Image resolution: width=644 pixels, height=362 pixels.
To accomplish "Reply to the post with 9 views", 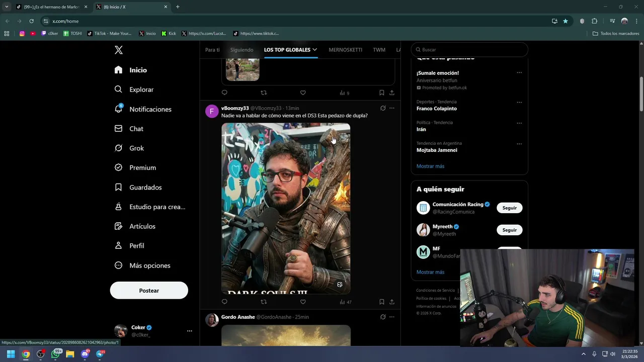I will click(224, 93).
